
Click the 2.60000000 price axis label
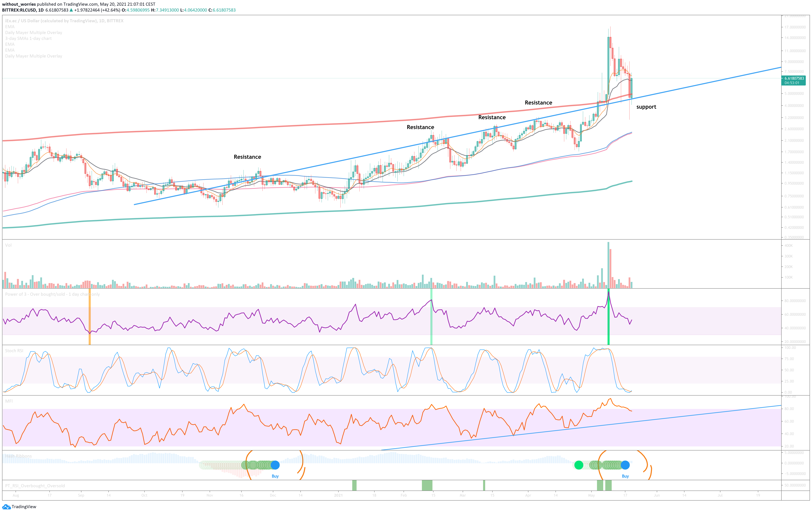pos(794,129)
